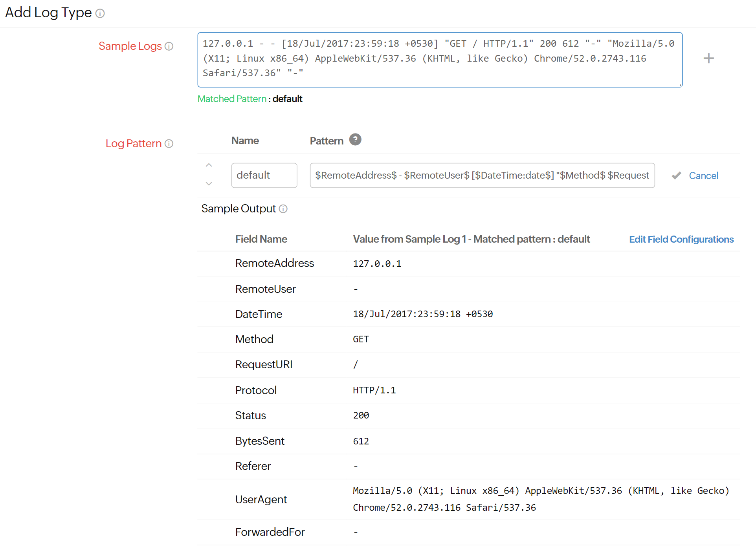Click the DateTime value 18/Jul/2017
Screen dimensions: 756x552
pyautogui.click(x=422, y=314)
